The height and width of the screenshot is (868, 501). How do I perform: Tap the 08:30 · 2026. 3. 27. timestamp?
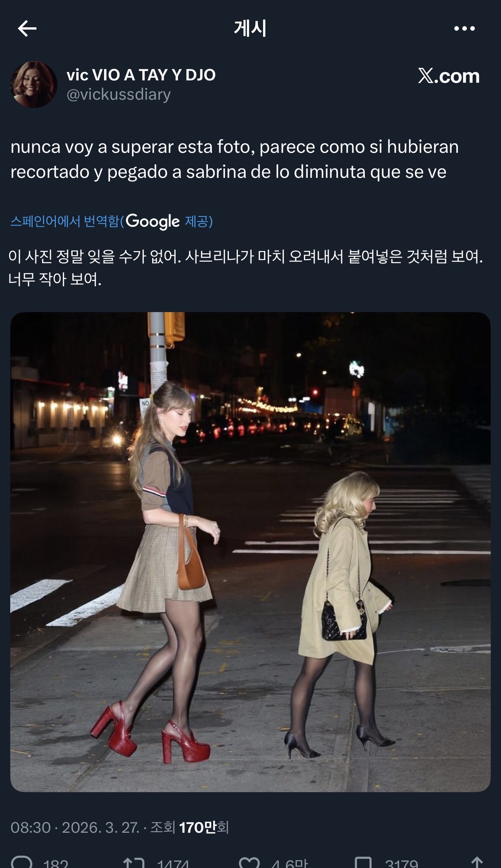pos(75,827)
